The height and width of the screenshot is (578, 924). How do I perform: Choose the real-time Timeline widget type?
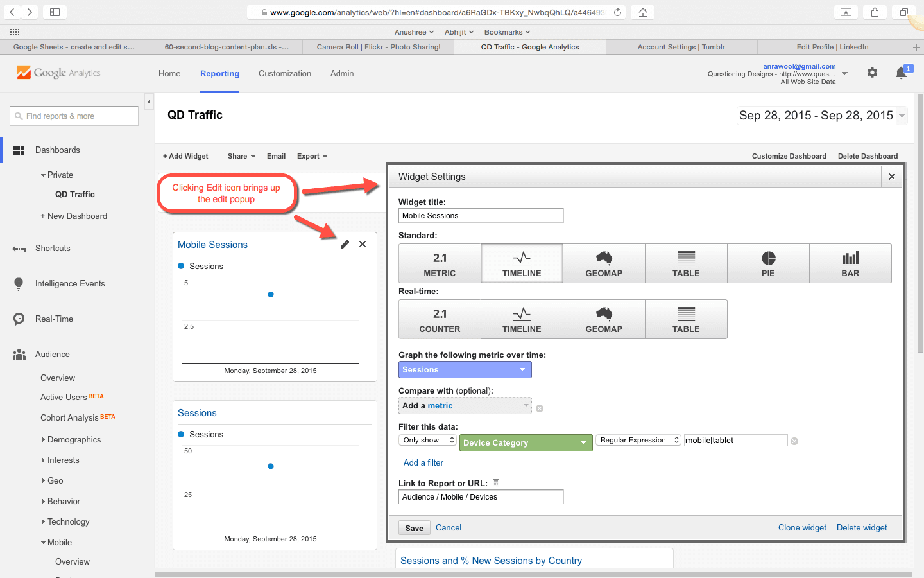522,319
